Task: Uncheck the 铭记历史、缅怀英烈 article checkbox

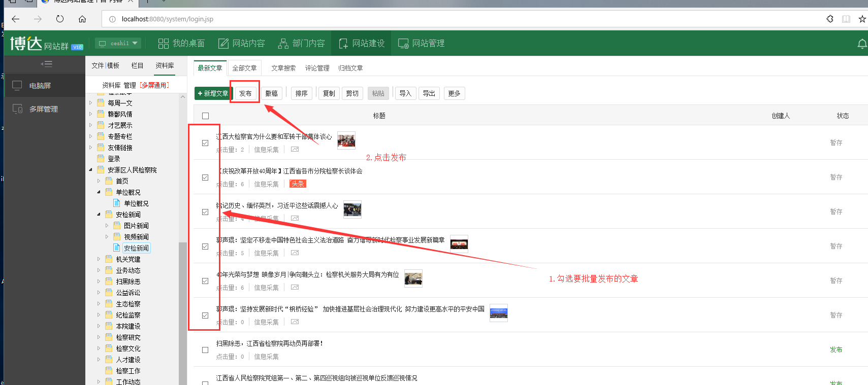Action: click(x=205, y=212)
